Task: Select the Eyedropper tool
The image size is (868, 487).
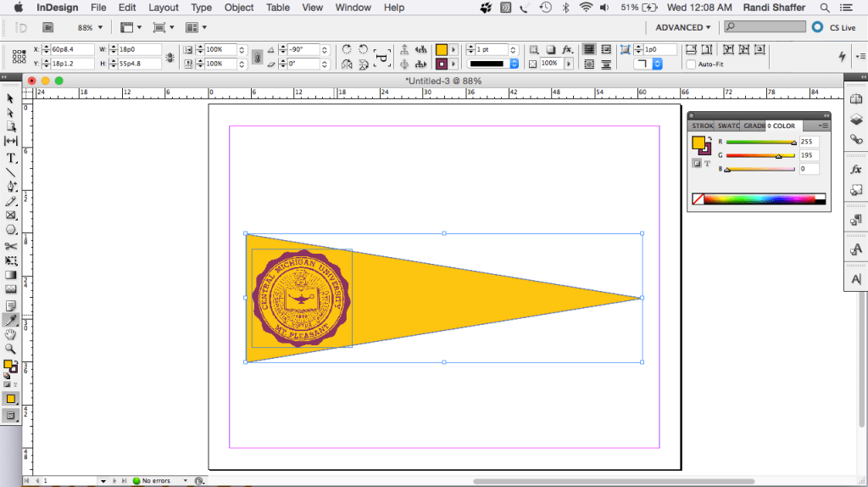Action: pyautogui.click(x=10, y=320)
